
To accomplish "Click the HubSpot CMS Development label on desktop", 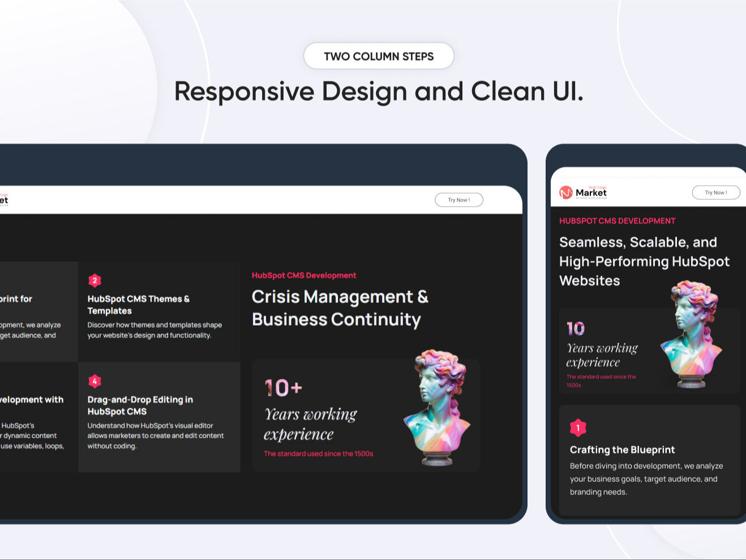I will [304, 275].
